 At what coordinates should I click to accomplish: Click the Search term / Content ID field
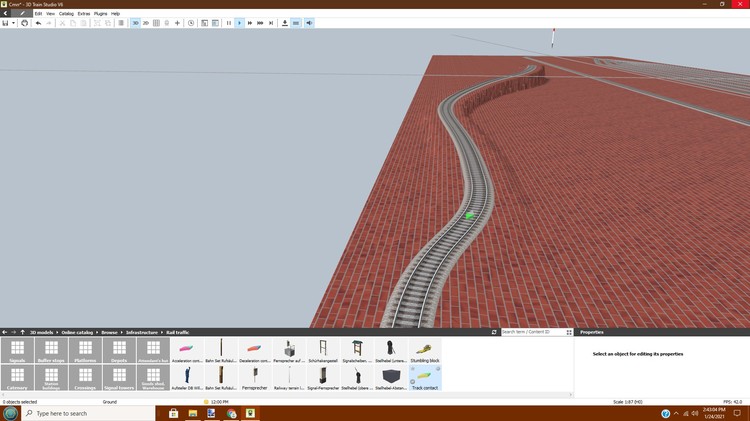pos(531,332)
